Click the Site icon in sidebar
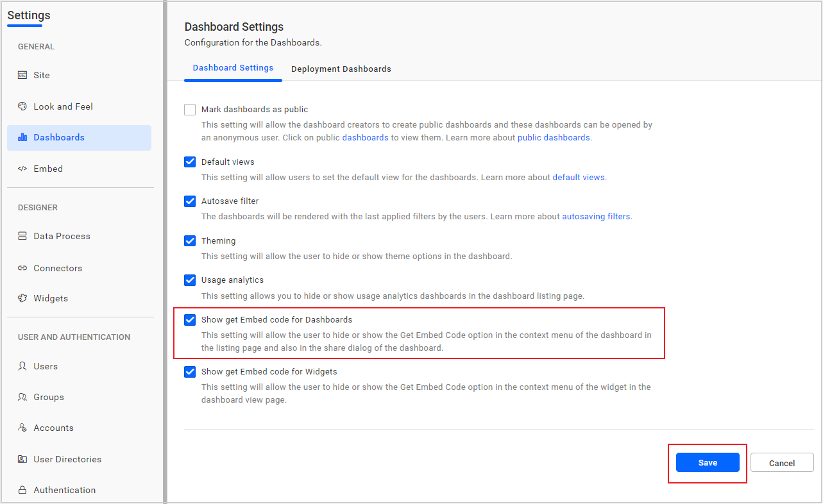 click(x=22, y=75)
